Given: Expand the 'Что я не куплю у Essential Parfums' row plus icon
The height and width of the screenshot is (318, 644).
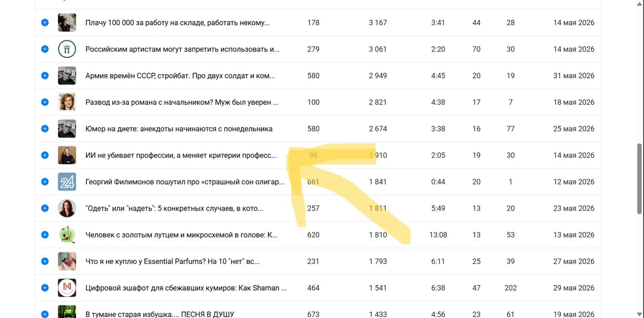Looking at the screenshot, I should click(x=45, y=262).
